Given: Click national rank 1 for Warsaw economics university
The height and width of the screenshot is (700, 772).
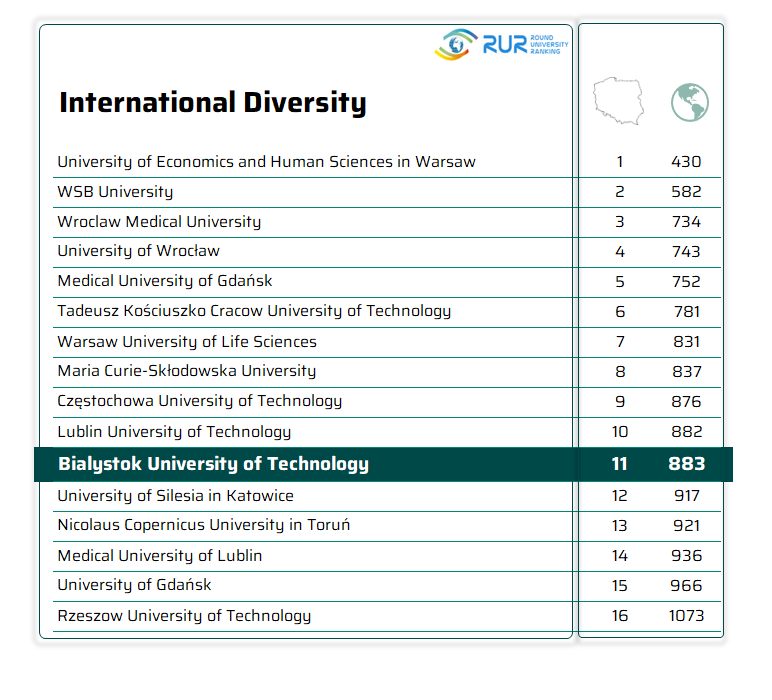Looking at the screenshot, I should coord(620,162).
